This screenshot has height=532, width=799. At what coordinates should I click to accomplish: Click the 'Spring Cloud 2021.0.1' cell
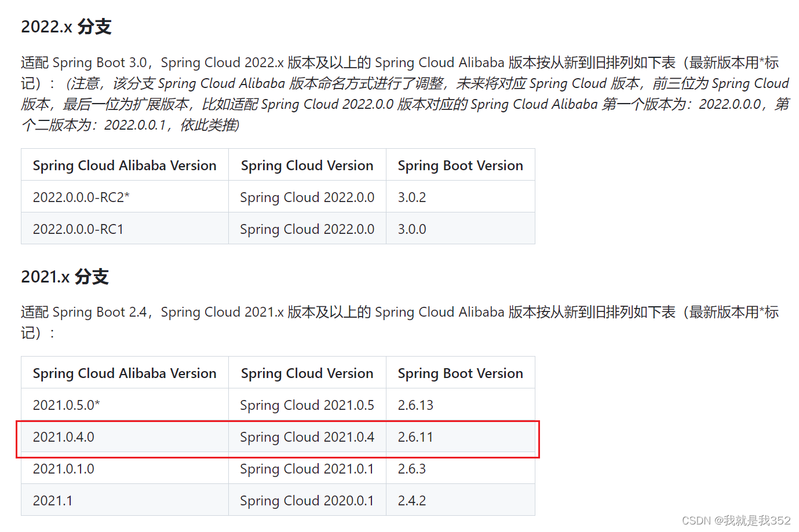coord(307,469)
